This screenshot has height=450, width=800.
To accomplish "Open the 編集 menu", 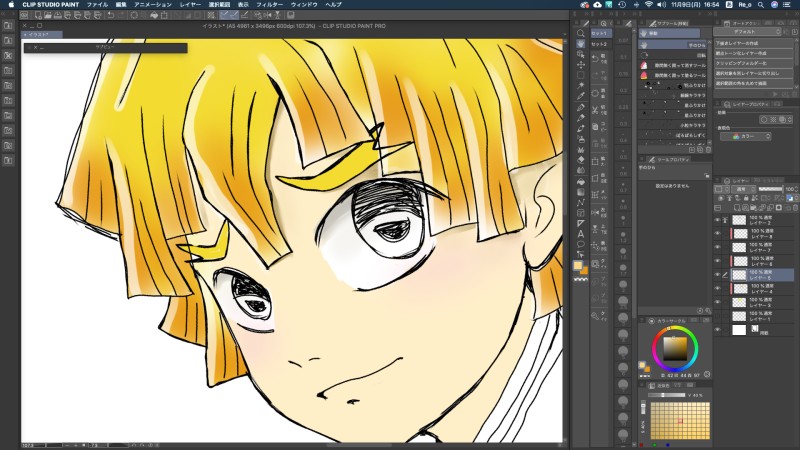I will click(x=120, y=5).
